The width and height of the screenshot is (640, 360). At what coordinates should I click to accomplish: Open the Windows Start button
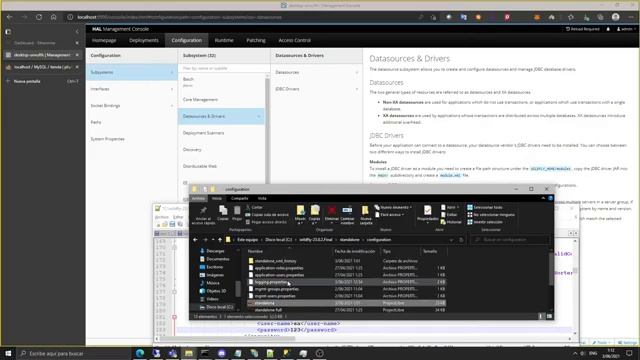[x=8, y=353]
